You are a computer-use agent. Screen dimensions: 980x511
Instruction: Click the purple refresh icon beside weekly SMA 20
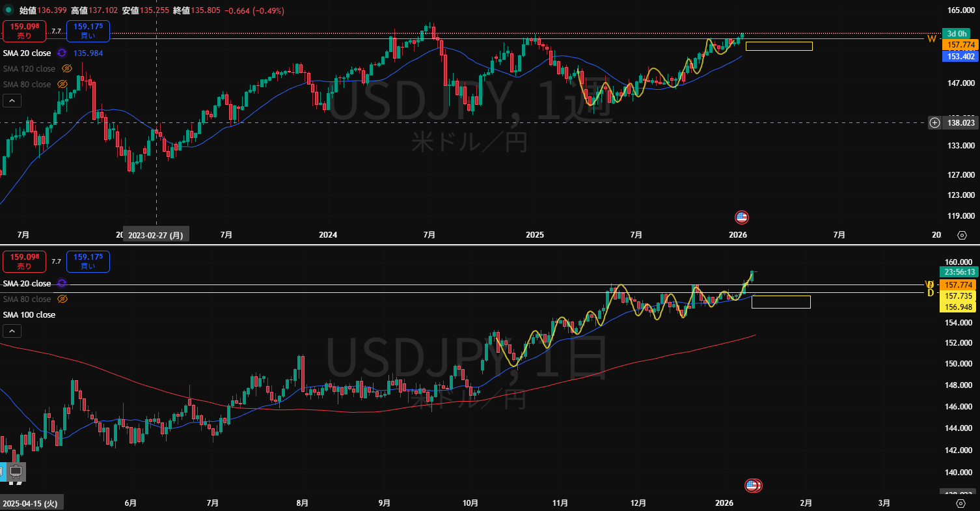point(62,53)
